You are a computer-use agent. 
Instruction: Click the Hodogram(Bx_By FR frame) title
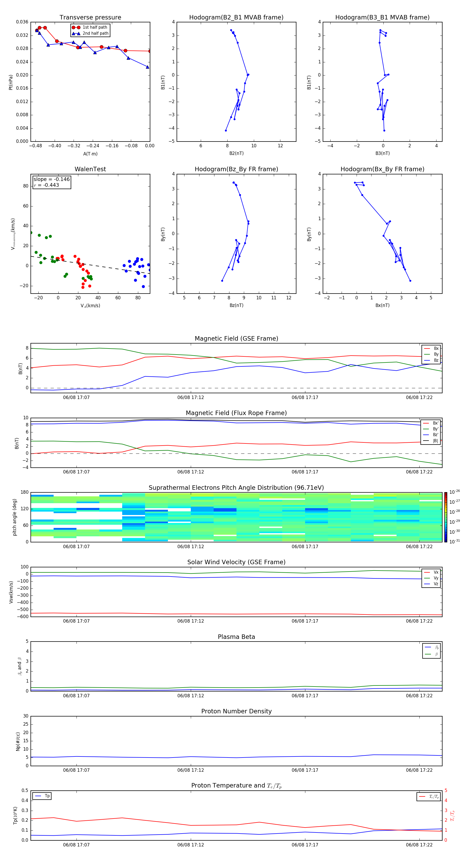point(382,169)
